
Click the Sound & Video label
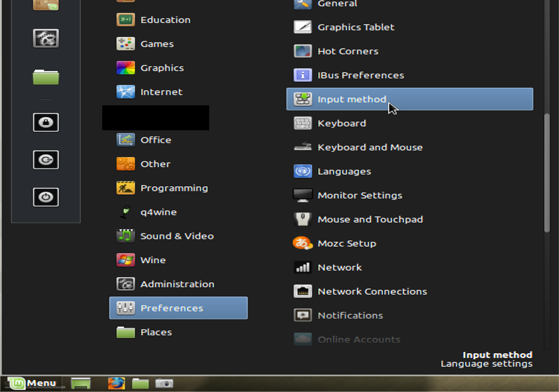(177, 236)
